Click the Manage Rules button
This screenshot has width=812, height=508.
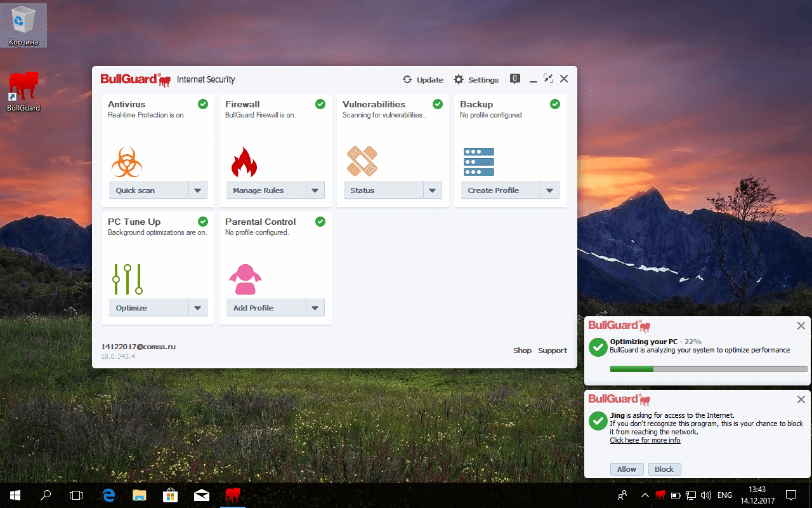266,190
